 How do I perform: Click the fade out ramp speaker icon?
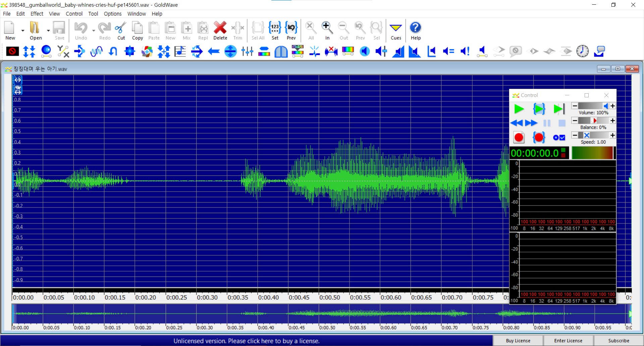(x=415, y=51)
